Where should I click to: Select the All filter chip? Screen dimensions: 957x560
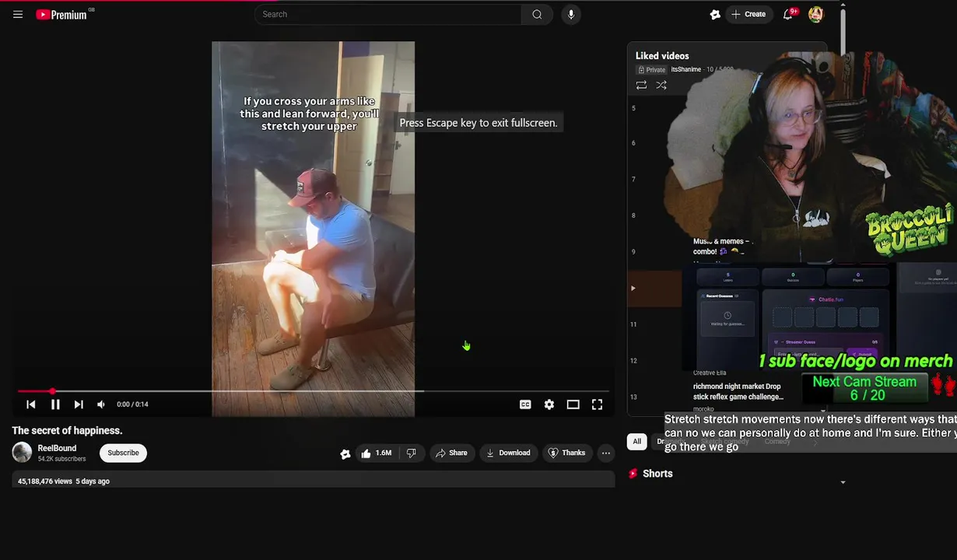pyautogui.click(x=636, y=442)
